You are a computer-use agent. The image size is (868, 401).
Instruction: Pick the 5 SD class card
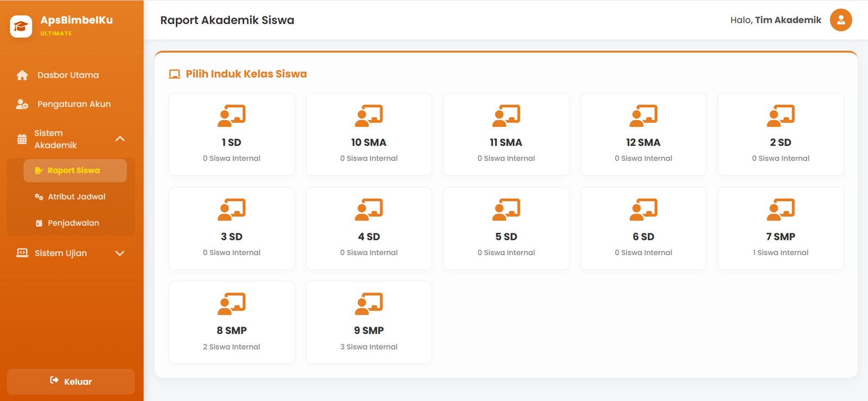[506, 228]
